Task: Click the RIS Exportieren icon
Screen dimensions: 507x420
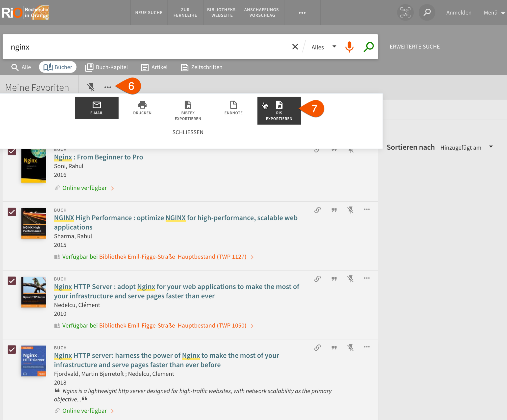Action: point(279,105)
